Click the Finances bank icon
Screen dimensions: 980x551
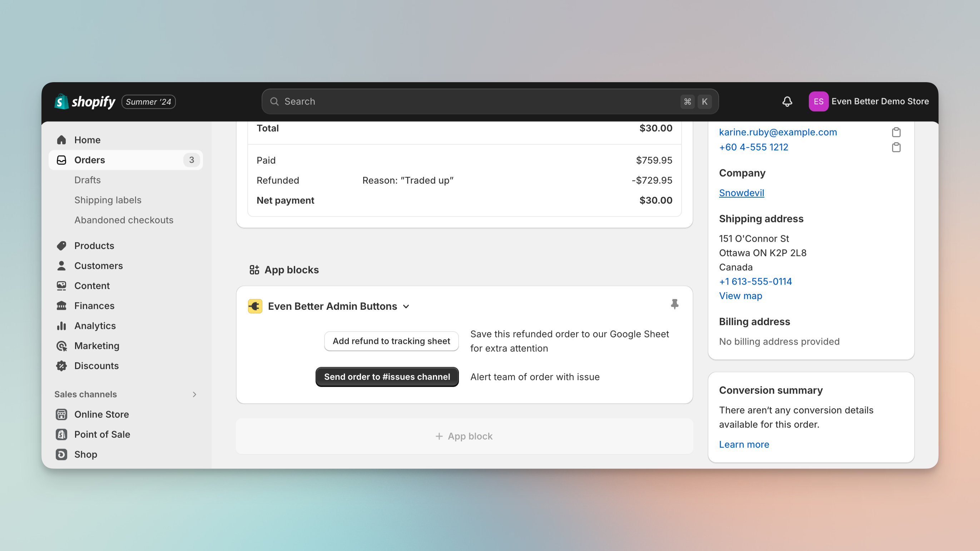tap(61, 306)
